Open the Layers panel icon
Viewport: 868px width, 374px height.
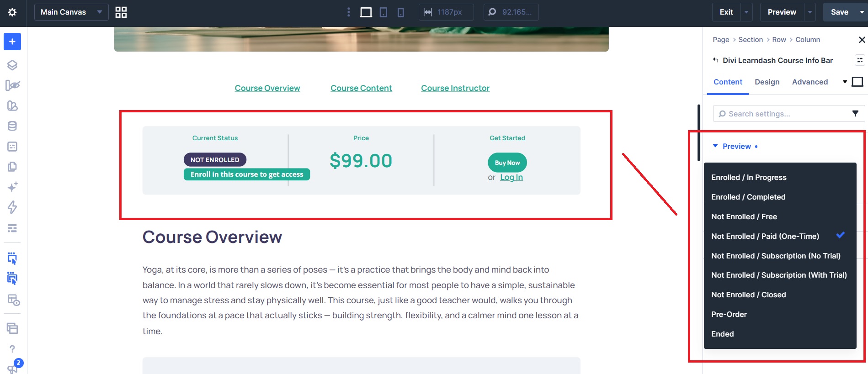(12, 65)
